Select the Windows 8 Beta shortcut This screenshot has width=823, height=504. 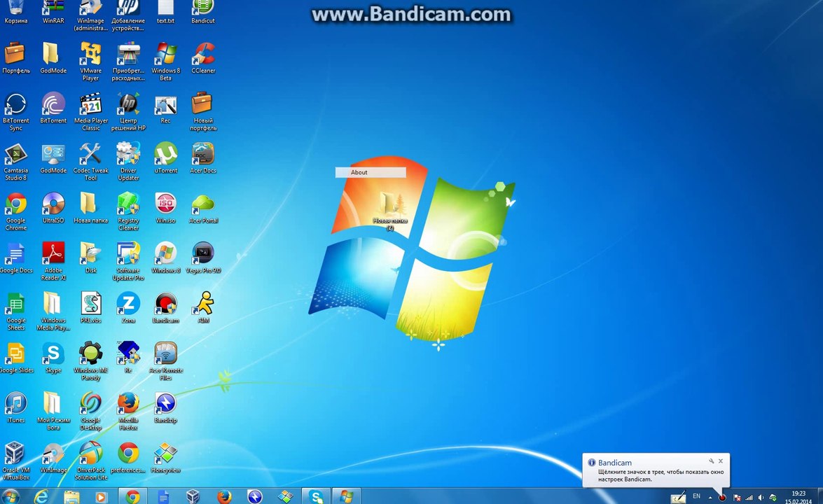click(165, 62)
